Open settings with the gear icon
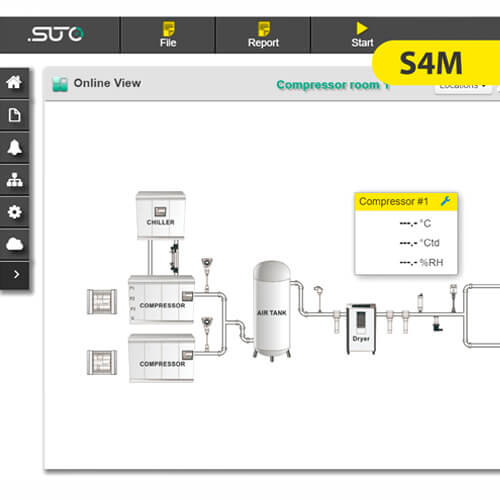This screenshot has height=500, width=500. pos(14,212)
